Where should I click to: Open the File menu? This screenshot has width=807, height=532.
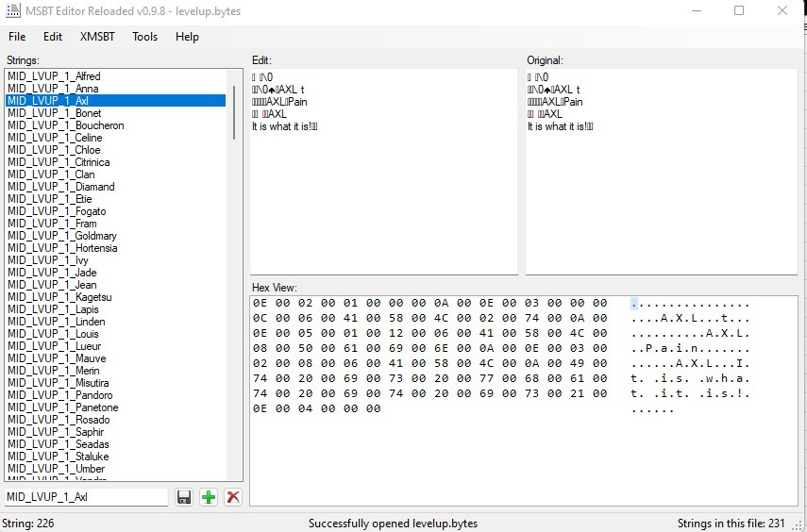point(17,37)
